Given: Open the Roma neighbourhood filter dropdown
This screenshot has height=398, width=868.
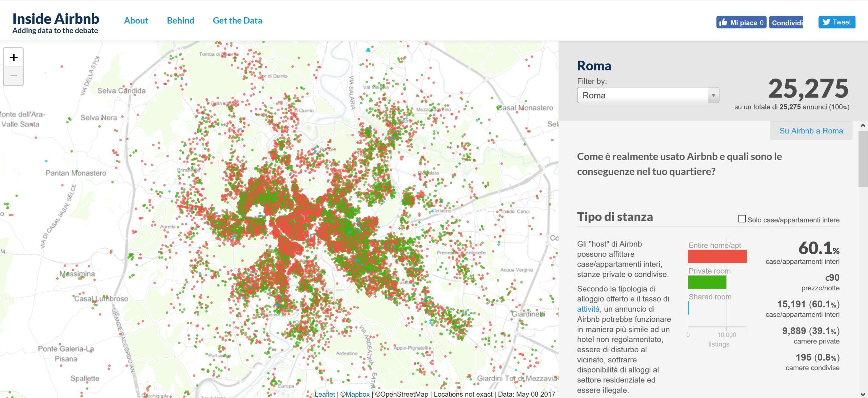Looking at the screenshot, I should 648,95.
